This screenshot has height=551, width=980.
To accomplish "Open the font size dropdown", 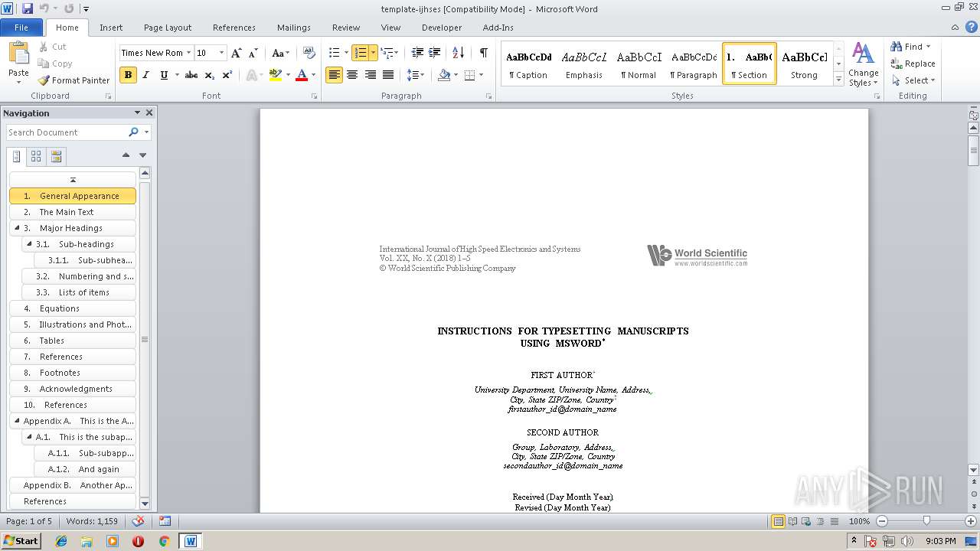I will pyautogui.click(x=222, y=53).
